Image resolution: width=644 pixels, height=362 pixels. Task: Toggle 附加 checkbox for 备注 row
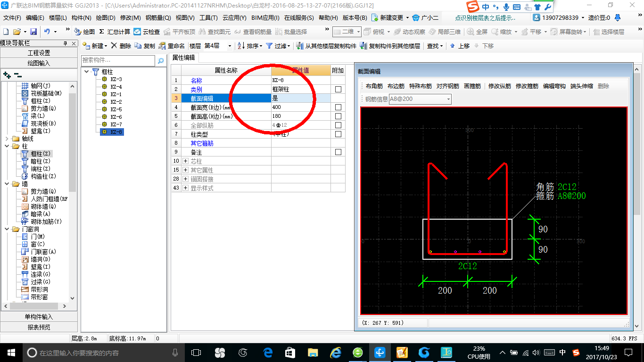pyautogui.click(x=338, y=152)
